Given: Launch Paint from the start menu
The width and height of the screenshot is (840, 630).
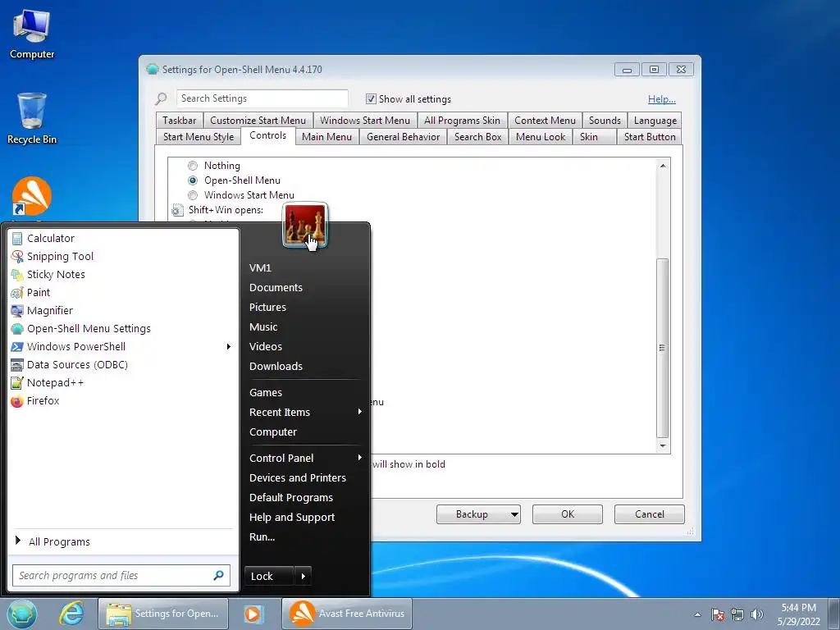Looking at the screenshot, I should (122, 293).
